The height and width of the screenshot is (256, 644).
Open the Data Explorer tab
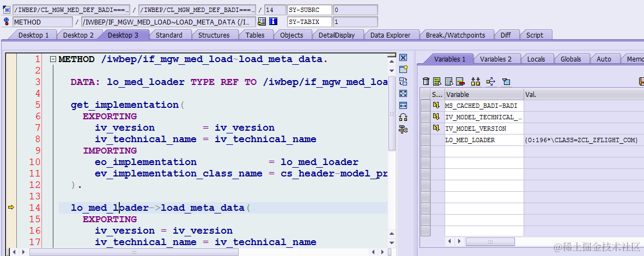click(x=390, y=35)
